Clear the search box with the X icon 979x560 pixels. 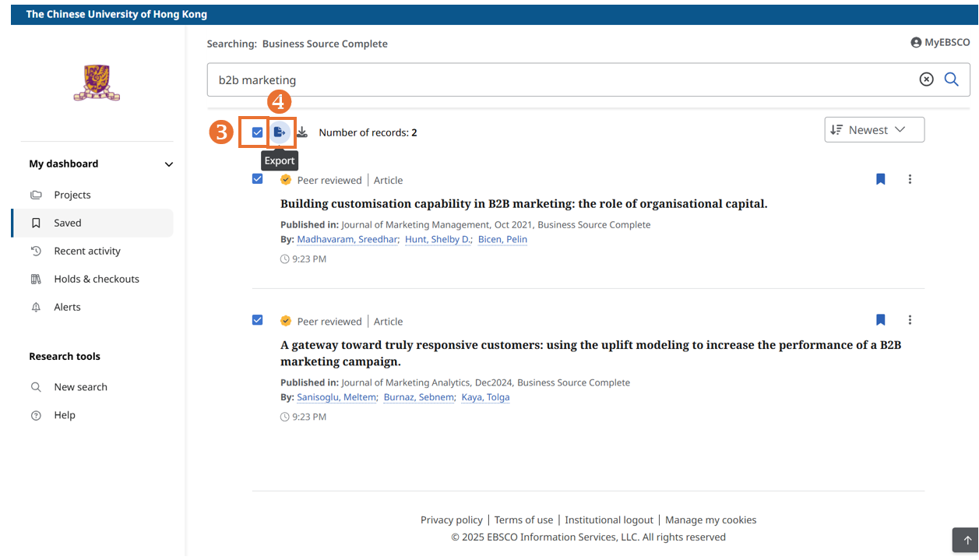[926, 79]
